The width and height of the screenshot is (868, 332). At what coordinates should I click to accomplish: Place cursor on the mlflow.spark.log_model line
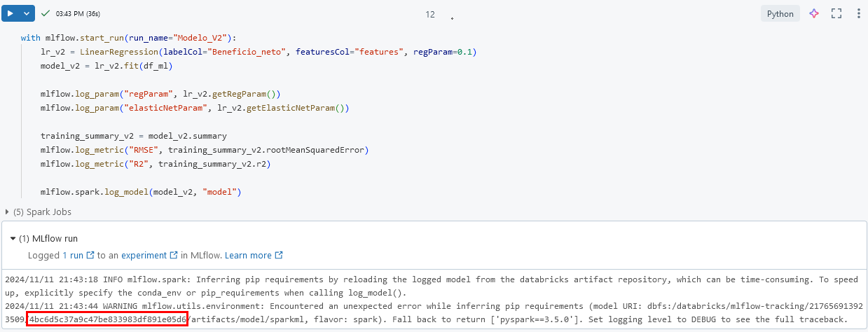(x=140, y=191)
